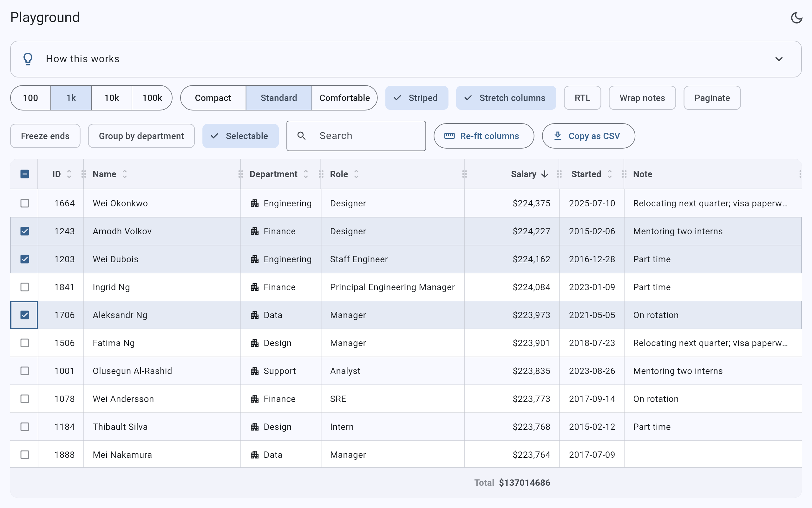Click the Re-fit columns button
The width and height of the screenshot is (812, 508).
(x=484, y=136)
